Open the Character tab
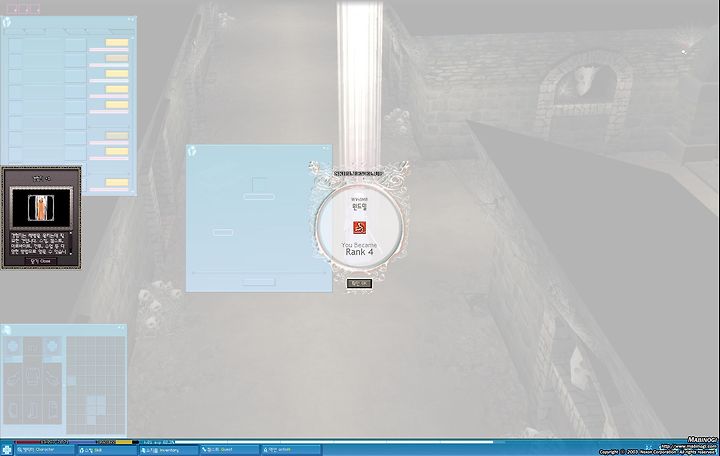 44,450
